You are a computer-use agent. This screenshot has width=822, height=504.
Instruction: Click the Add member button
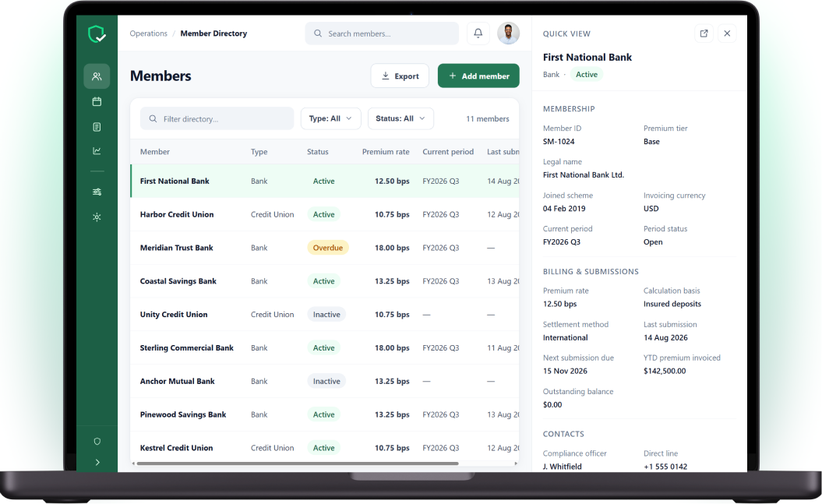pyautogui.click(x=478, y=76)
